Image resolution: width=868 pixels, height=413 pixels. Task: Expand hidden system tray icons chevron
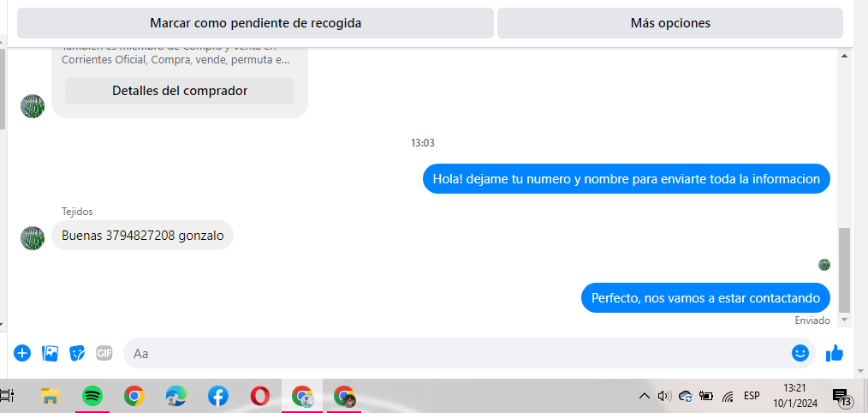click(x=644, y=396)
